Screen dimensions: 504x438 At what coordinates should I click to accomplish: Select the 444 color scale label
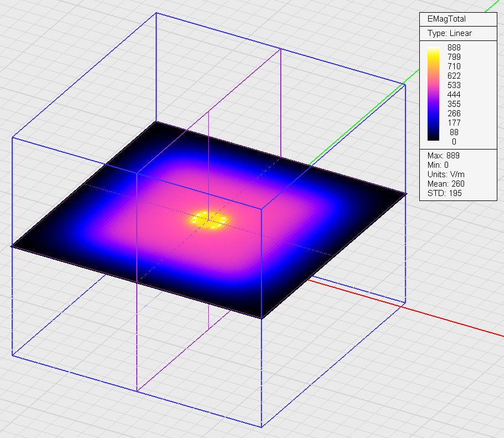coord(454,95)
